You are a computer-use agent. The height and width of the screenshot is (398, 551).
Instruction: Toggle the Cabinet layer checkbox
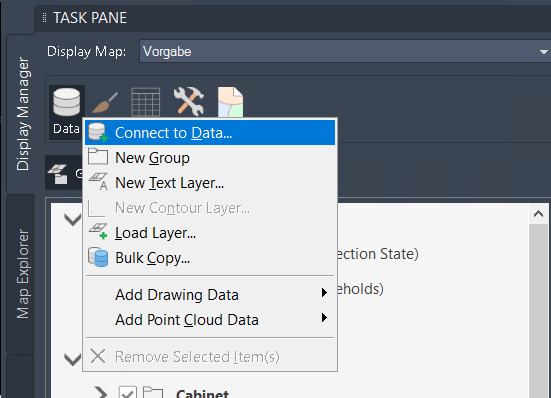128,392
